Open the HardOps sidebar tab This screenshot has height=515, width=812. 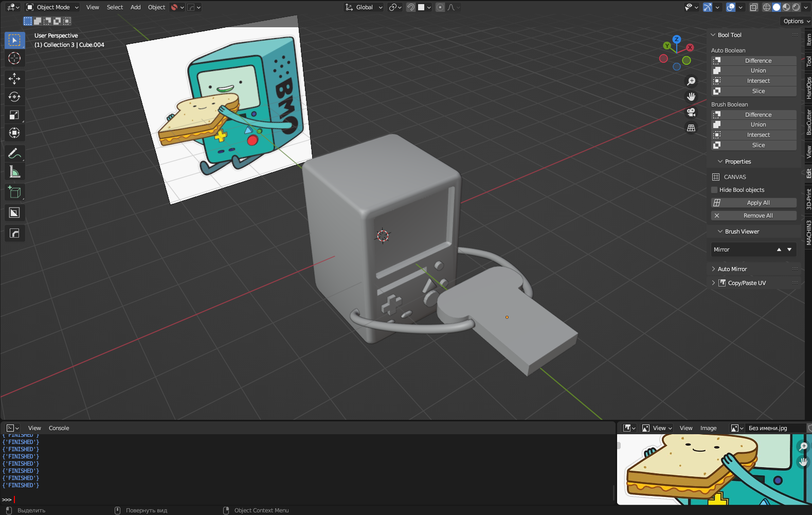tap(808, 88)
